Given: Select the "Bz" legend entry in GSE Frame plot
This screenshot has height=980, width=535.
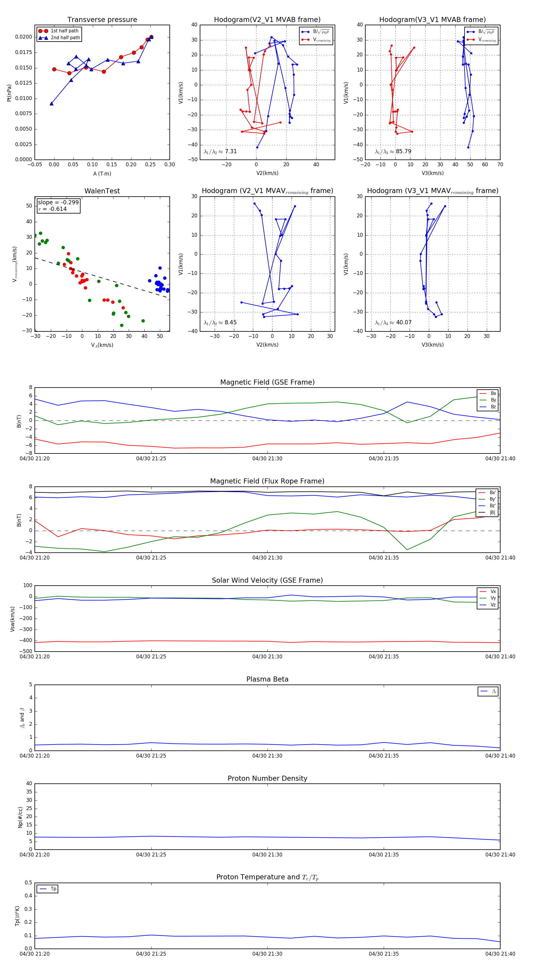Looking at the screenshot, I should (488, 407).
